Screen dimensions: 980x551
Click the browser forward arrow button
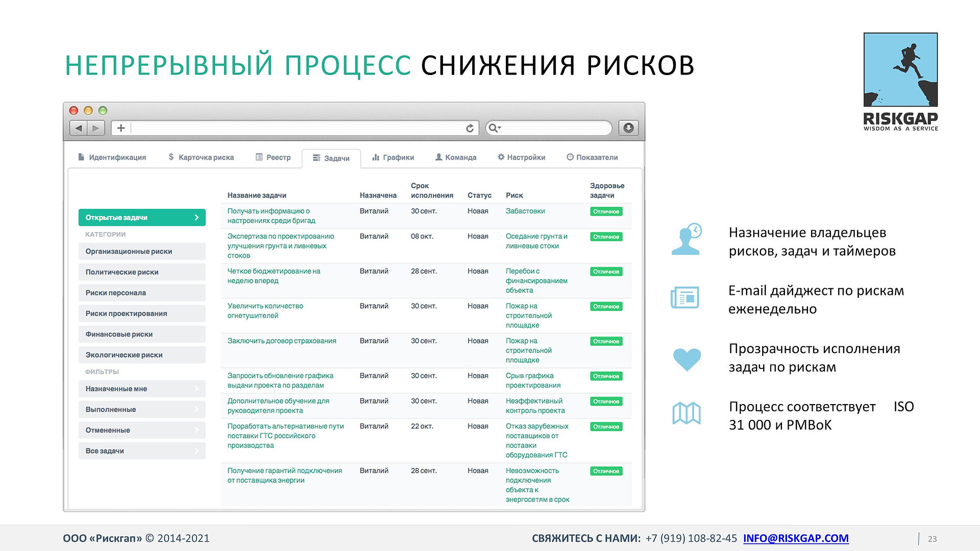click(96, 128)
